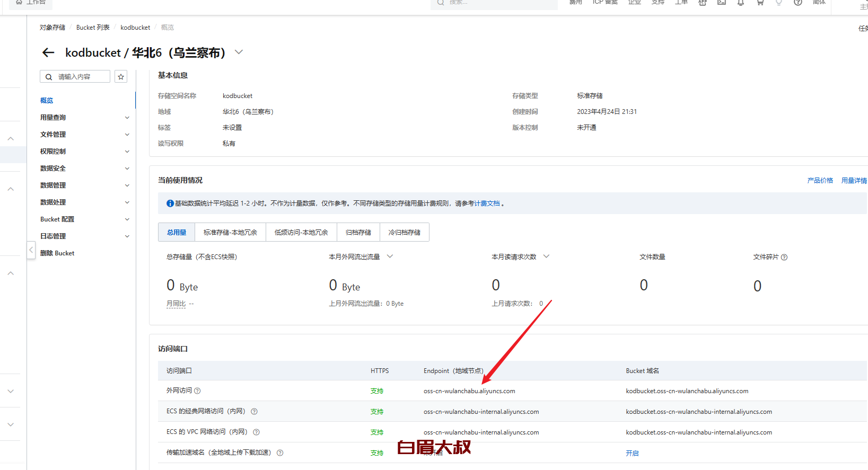Click the 未开通 version control value
The height and width of the screenshot is (470, 868).
tap(586, 128)
